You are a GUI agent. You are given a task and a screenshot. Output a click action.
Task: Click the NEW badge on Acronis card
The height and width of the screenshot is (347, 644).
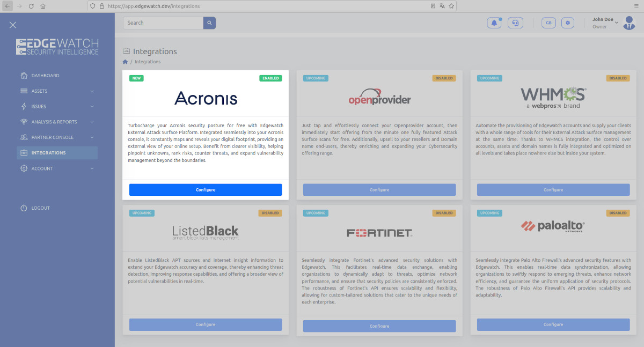(x=136, y=78)
